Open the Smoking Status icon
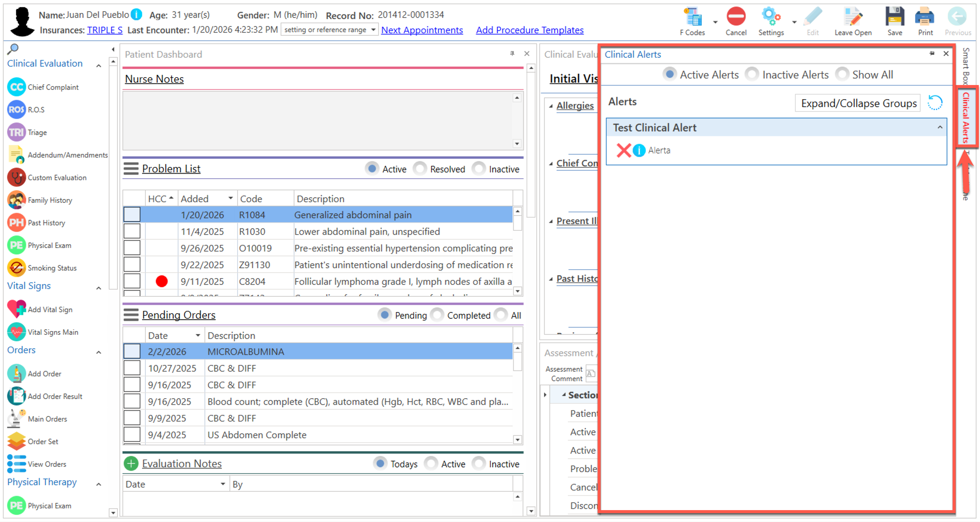 [16, 268]
